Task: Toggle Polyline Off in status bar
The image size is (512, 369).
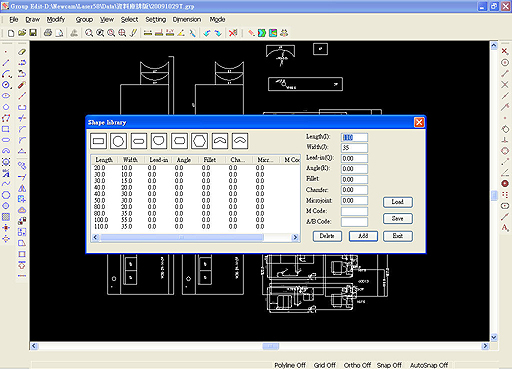Action: [290, 365]
